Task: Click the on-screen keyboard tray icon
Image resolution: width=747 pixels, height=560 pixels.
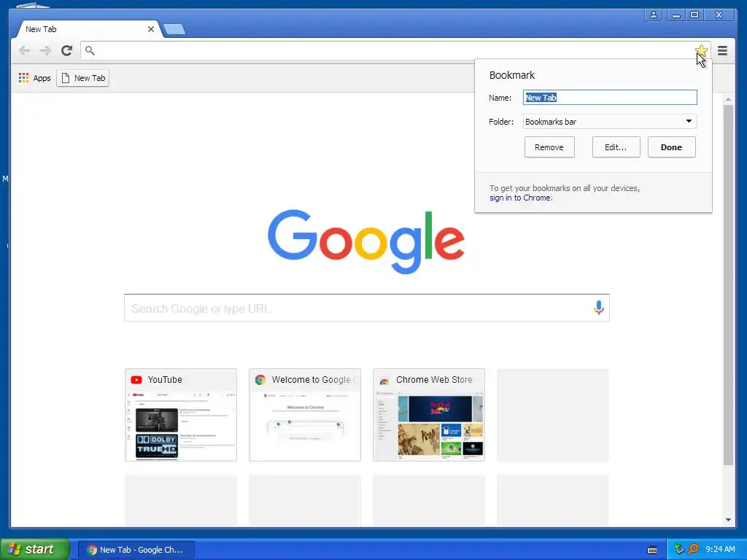Action: tap(652, 550)
